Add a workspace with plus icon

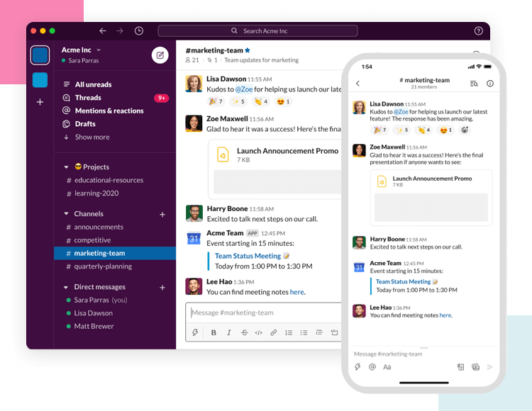(40, 102)
